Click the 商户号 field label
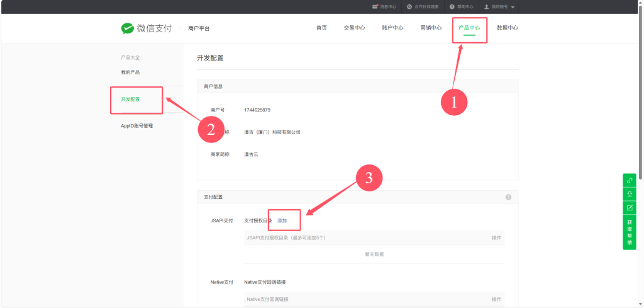Viewport: 644px width, 308px height. tap(217, 110)
